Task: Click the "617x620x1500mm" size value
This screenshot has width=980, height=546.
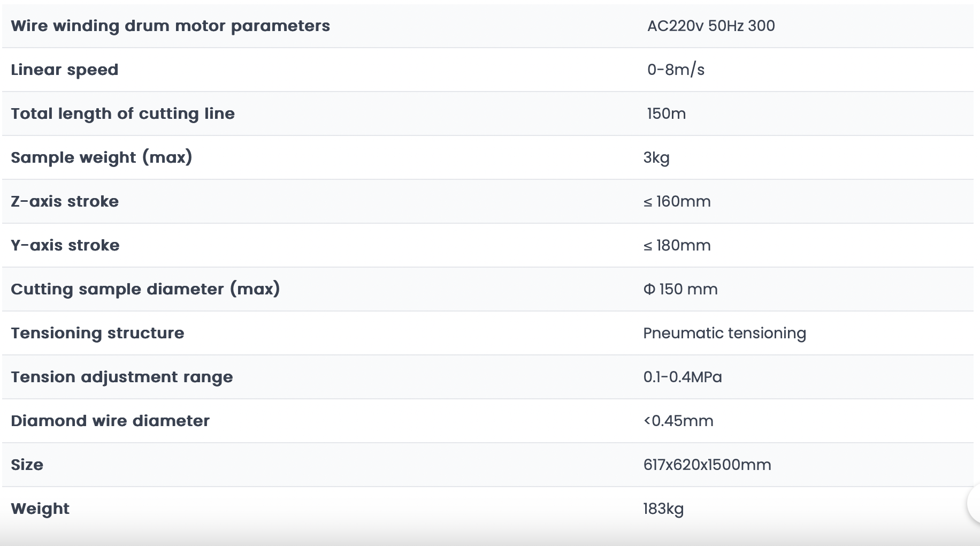Action: (707, 465)
